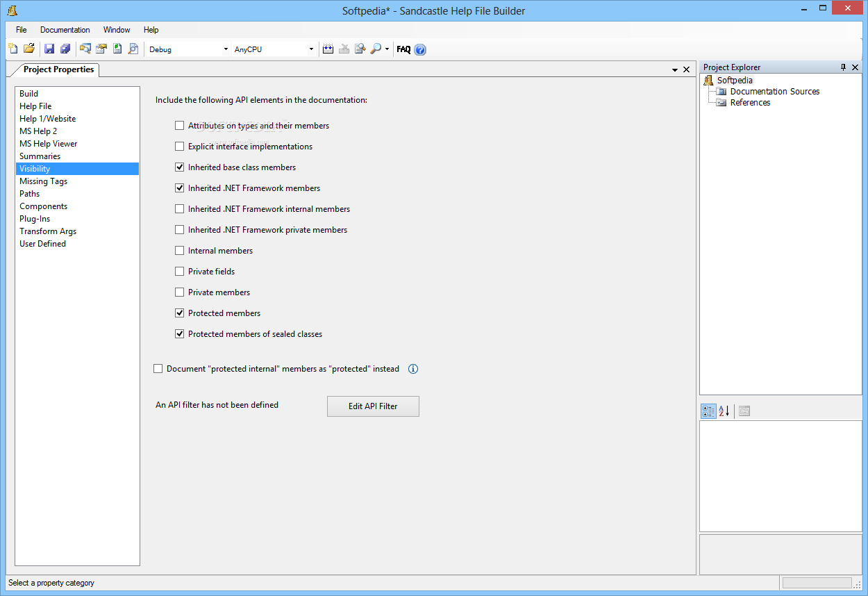This screenshot has width=868, height=596.
Task: Open the document window list dropdown arrow
Action: click(675, 69)
